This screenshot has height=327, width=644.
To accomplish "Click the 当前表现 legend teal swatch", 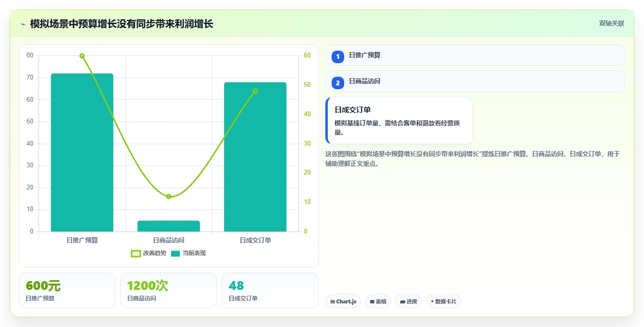I will click(175, 253).
